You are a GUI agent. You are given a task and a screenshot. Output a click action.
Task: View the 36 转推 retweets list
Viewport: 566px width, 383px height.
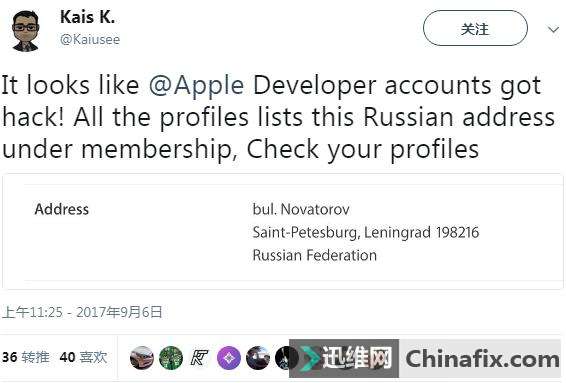coord(26,357)
